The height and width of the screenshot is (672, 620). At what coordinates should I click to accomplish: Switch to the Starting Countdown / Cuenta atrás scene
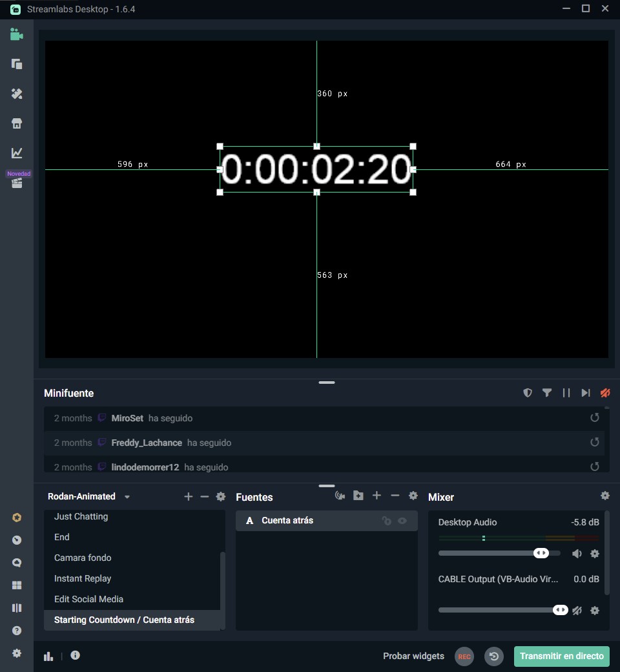click(x=124, y=620)
